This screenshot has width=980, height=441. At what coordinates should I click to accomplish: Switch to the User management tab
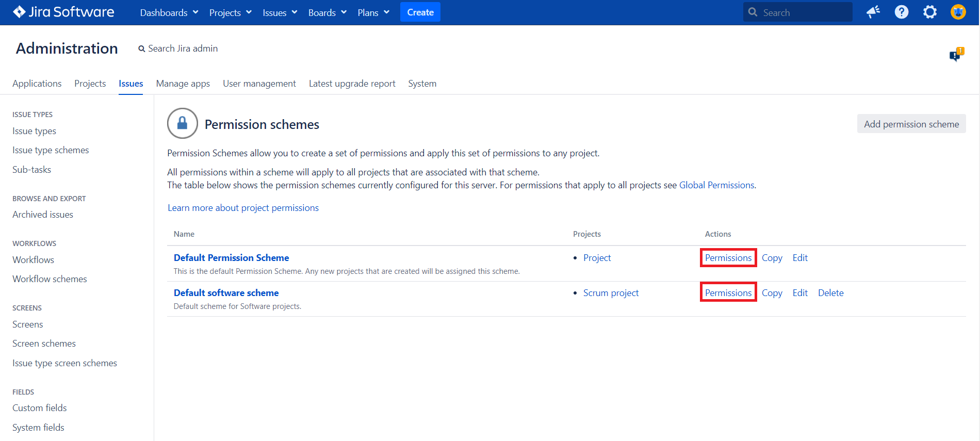[259, 84]
